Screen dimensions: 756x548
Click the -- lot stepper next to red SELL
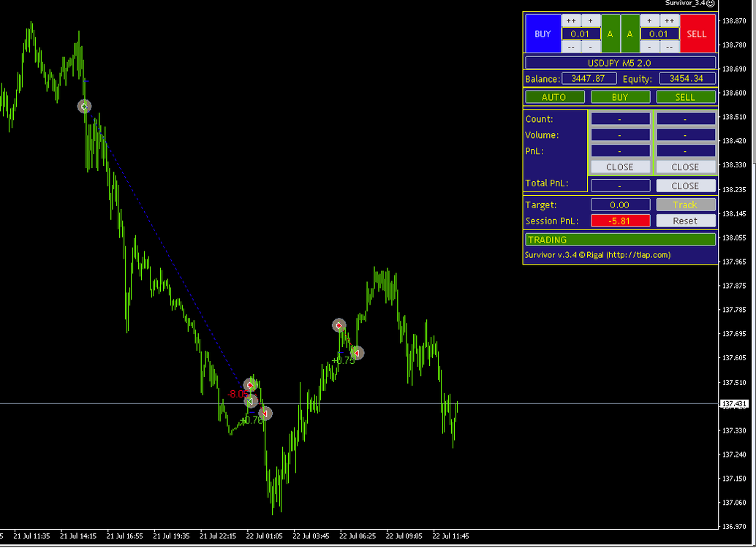point(669,47)
